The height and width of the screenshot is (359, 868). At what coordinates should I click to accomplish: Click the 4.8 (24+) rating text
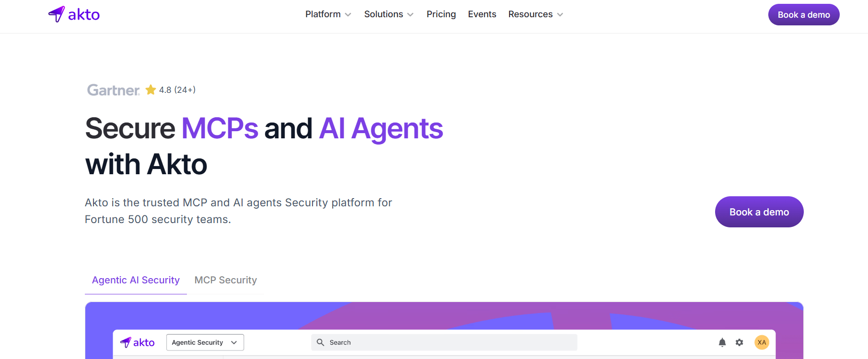click(x=177, y=90)
